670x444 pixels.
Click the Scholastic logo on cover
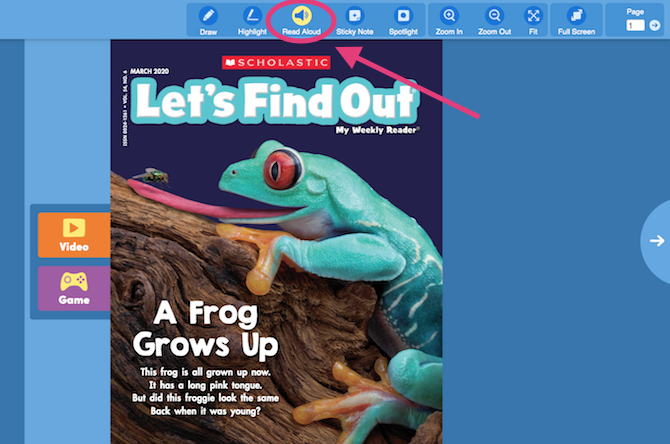277,63
